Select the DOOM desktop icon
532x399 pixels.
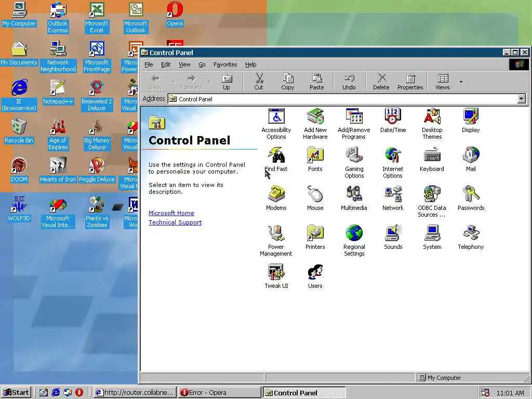click(x=19, y=170)
